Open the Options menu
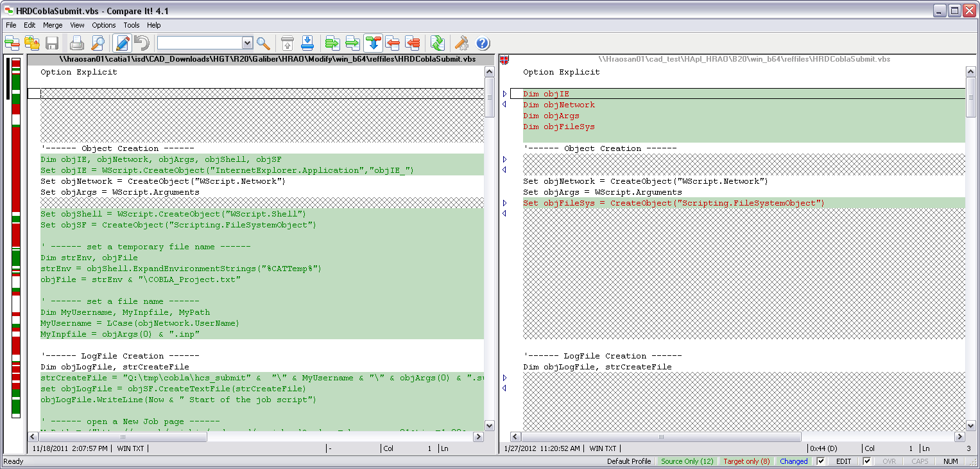 (104, 25)
